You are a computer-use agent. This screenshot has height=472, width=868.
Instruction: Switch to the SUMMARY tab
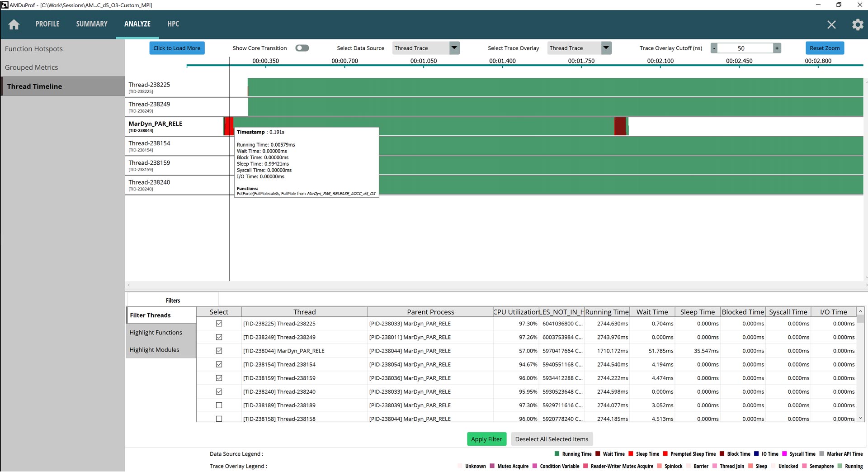92,24
